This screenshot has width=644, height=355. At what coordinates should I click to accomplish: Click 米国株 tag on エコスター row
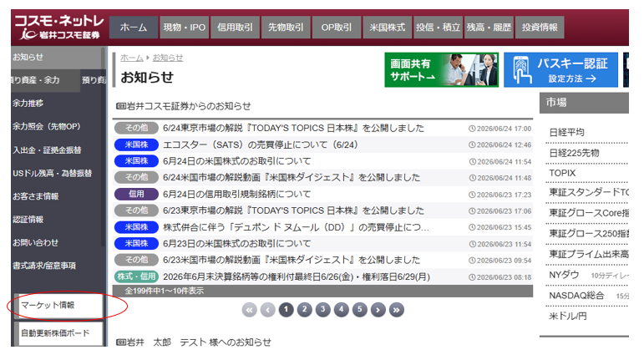point(136,145)
